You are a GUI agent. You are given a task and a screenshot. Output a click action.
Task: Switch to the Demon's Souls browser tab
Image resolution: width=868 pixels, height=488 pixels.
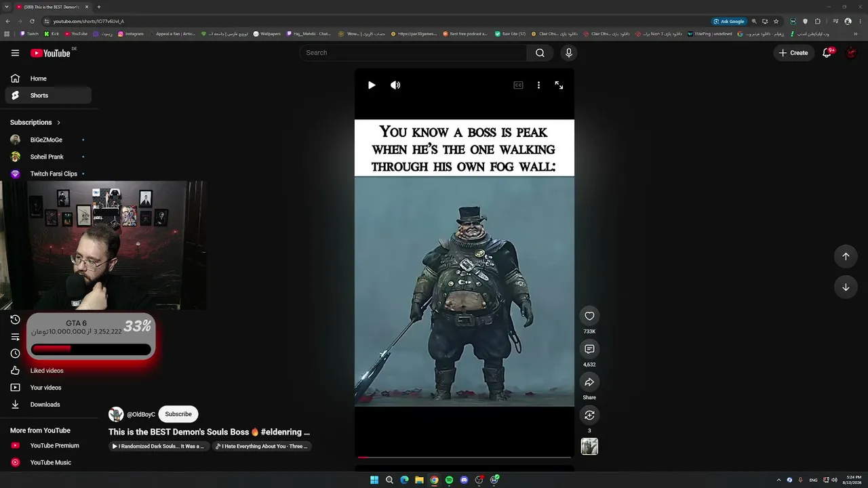click(x=52, y=7)
